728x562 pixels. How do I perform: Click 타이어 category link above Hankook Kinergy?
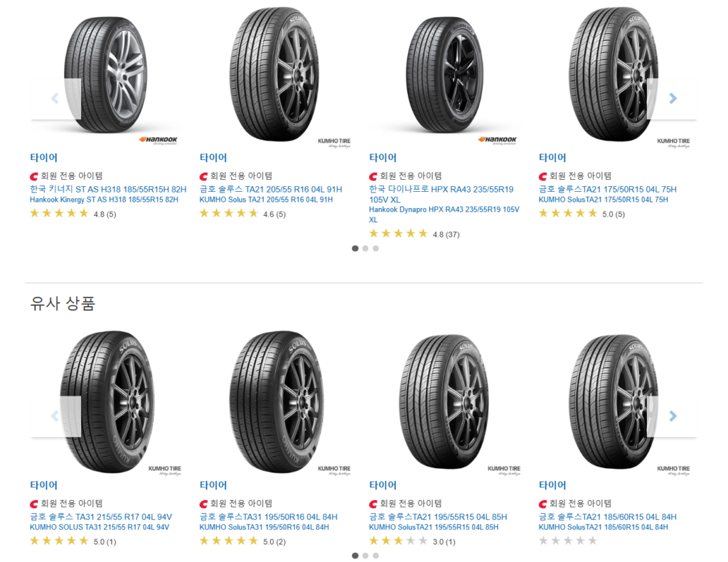(43, 158)
